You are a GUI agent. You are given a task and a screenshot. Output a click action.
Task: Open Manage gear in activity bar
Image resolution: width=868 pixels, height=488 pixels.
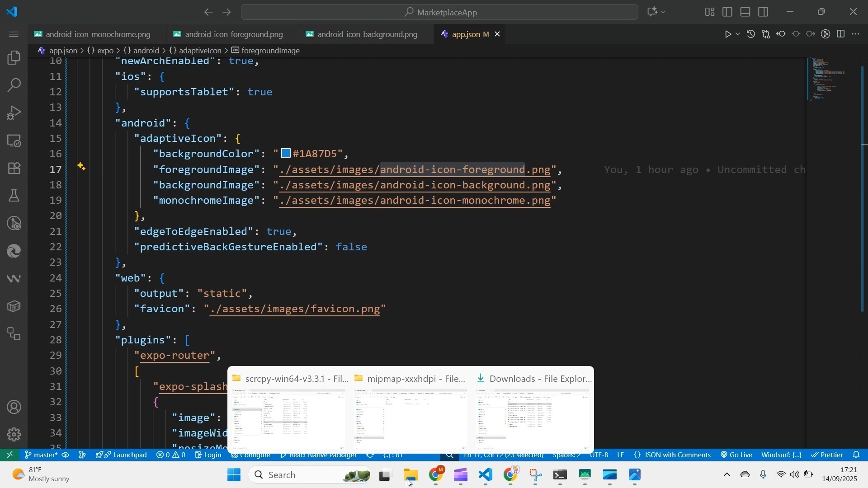(14, 435)
